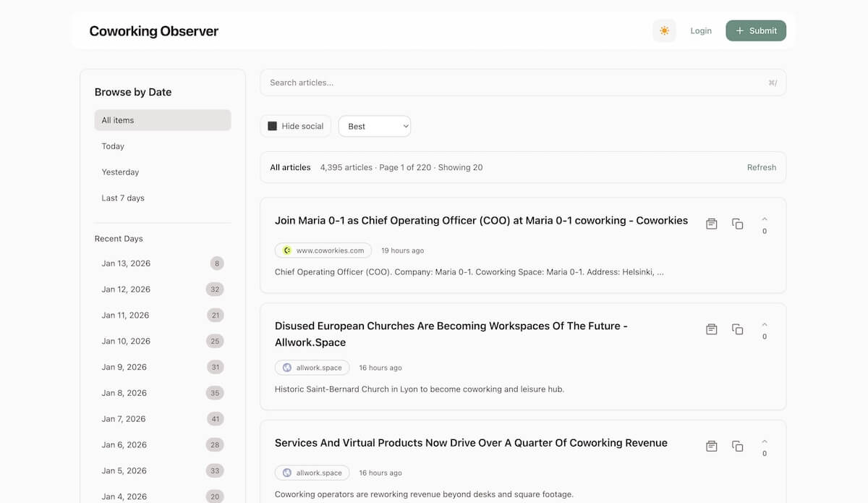Select All items filter
Viewport: 868px width, 503px height.
(x=163, y=120)
